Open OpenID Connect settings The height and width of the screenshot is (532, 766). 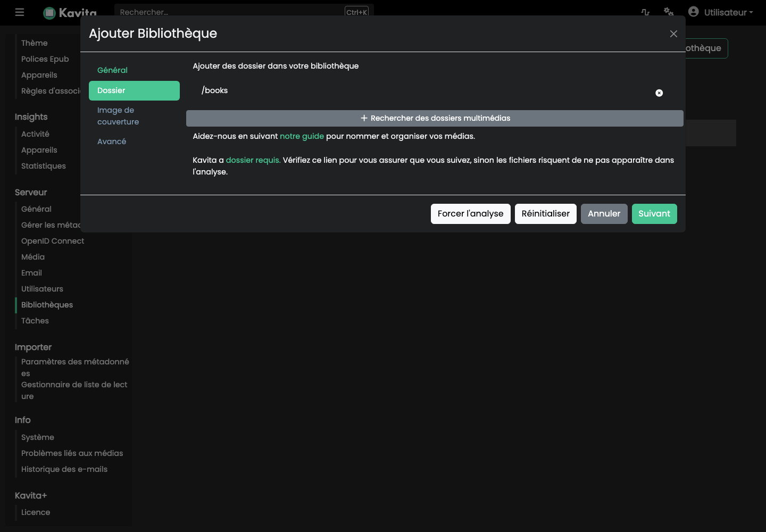(53, 241)
